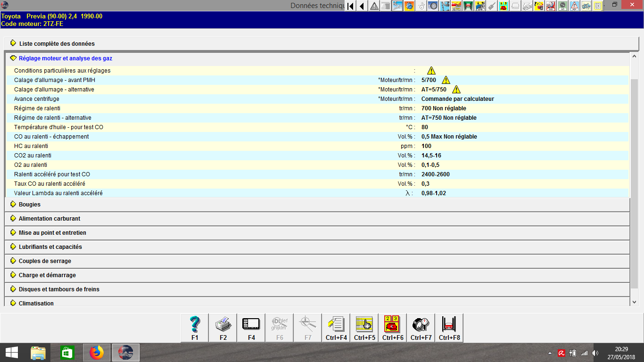Click the F4 screen display button
The width and height of the screenshot is (644, 362).
(251, 328)
